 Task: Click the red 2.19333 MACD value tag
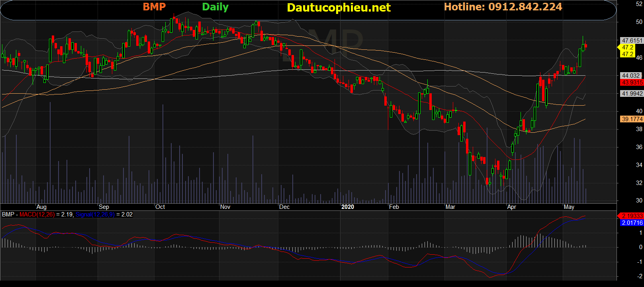click(x=632, y=216)
